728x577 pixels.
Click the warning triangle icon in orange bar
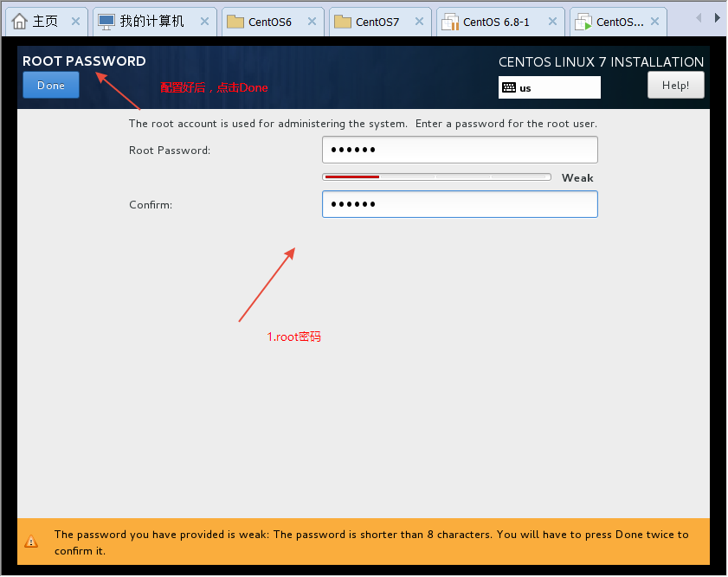coord(31,542)
